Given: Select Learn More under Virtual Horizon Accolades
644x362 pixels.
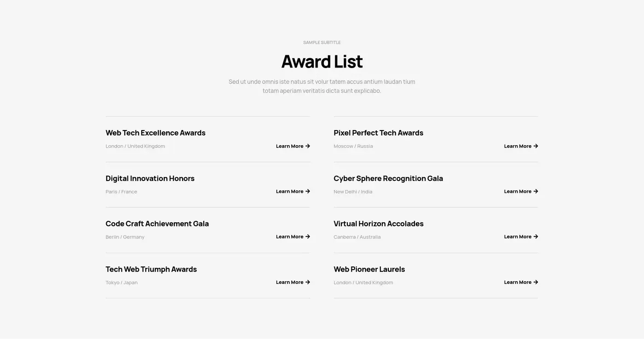Looking at the screenshot, I should click(518, 237).
